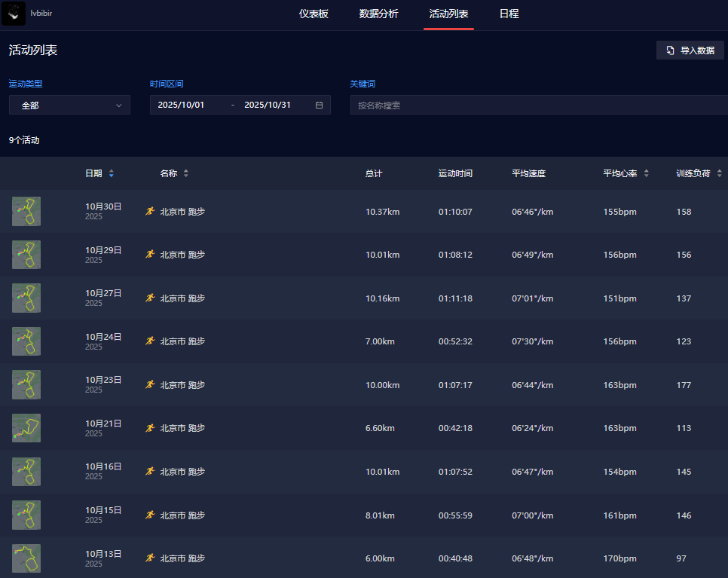Open the 数据分析 tab
The height and width of the screenshot is (578, 728).
[379, 14]
